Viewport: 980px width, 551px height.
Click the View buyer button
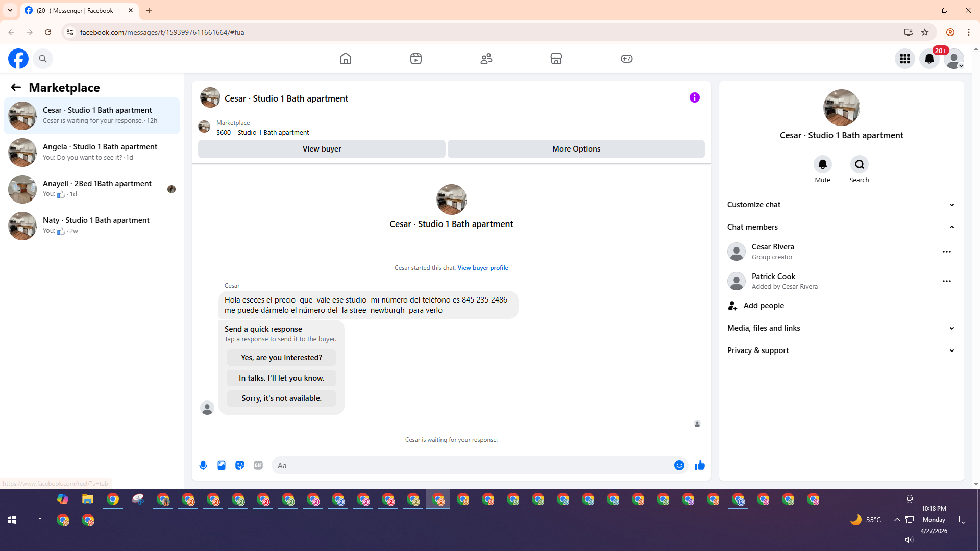322,149
